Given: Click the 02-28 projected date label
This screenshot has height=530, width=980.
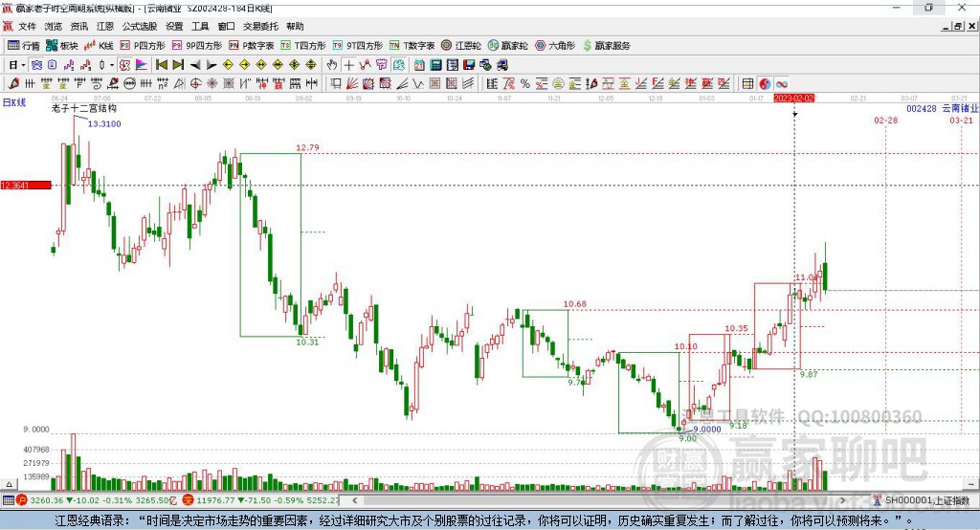Looking at the screenshot, I should click(x=885, y=120).
